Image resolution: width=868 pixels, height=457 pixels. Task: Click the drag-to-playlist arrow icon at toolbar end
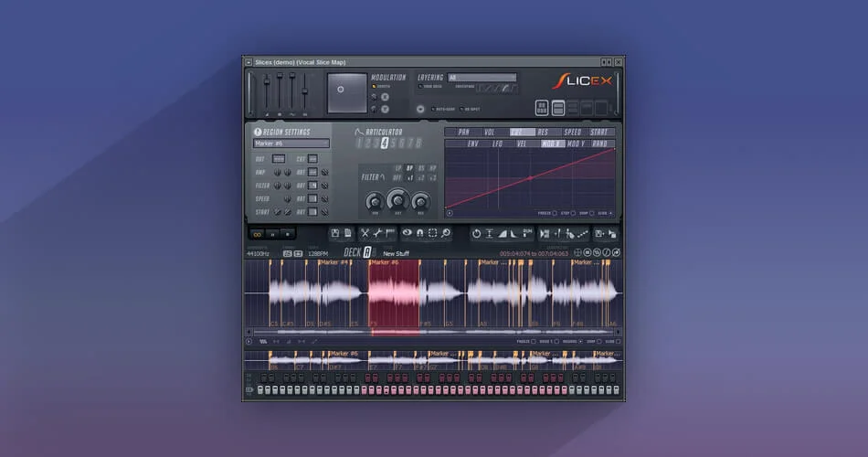tap(612, 234)
